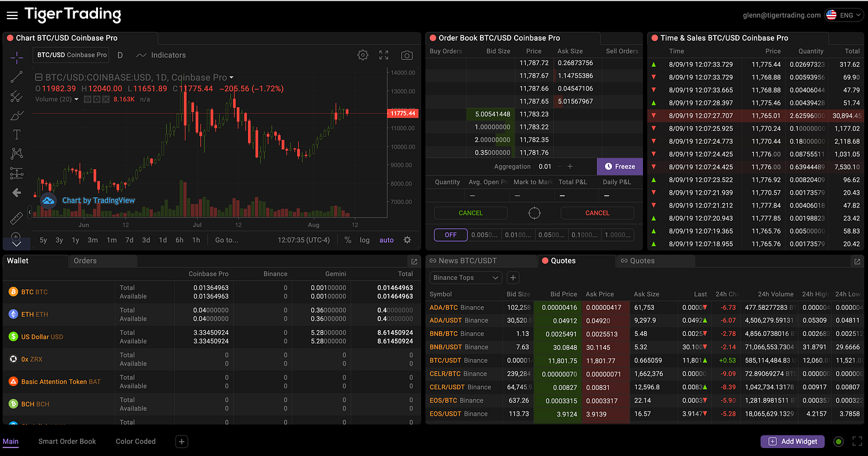Pop out the Wallet panel
The height and width of the screenshot is (456, 868).
coord(414,261)
